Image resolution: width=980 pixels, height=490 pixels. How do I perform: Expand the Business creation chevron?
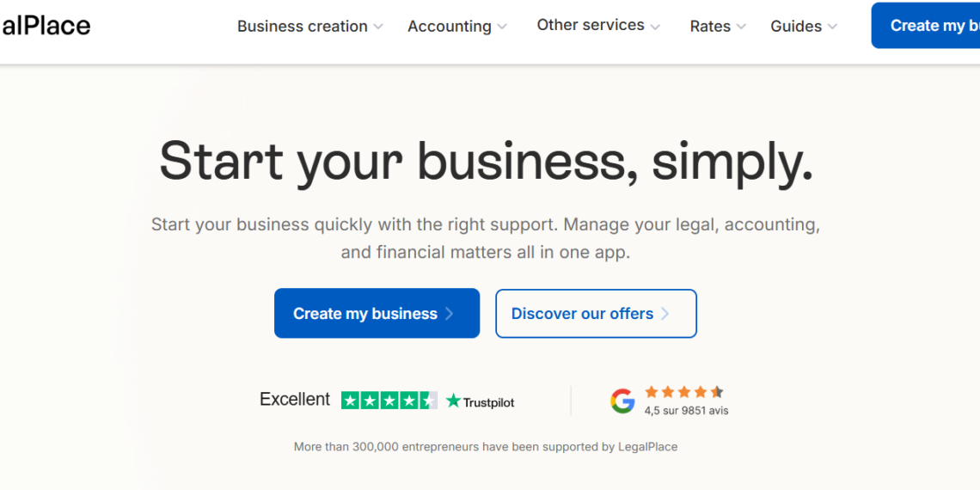click(x=378, y=27)
